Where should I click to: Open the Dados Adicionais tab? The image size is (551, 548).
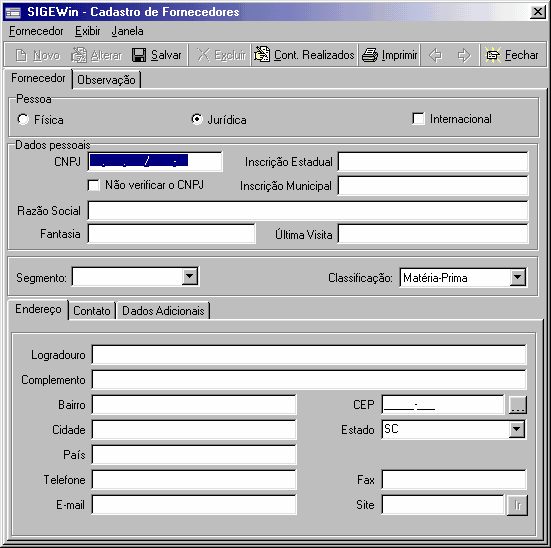click(163, 311)
